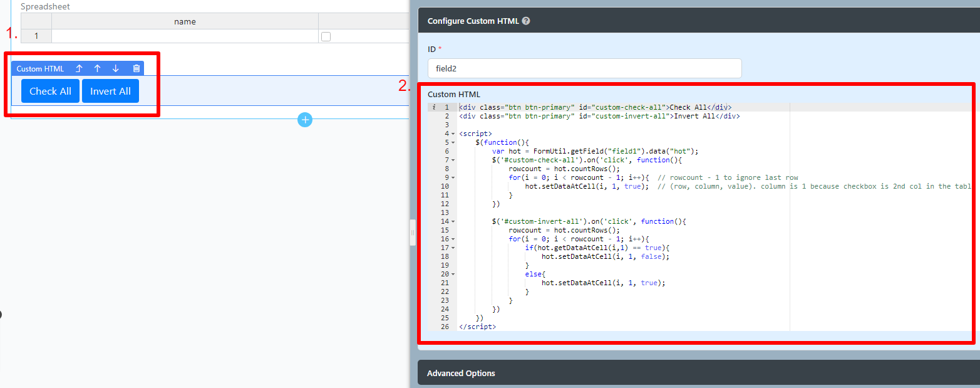
Task: Collapse the if-block fold on line 17
Action: click(x=453, y=248)
